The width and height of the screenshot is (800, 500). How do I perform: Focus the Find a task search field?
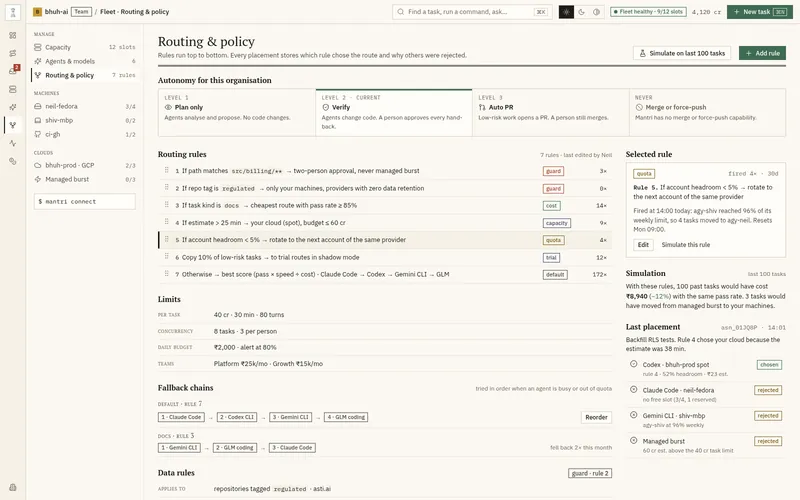472,12
